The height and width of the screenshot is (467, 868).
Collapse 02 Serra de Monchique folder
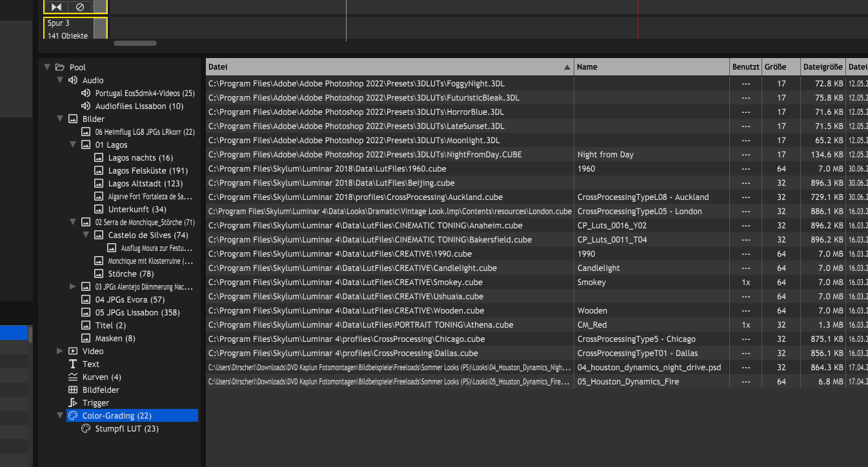pyautogui.click(x=73, y=222)
